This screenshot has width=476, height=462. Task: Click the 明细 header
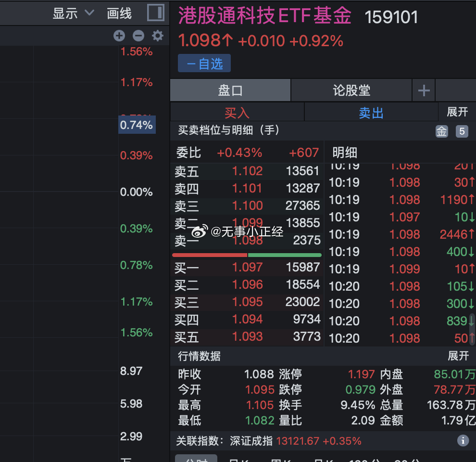[x=345, y=153]
